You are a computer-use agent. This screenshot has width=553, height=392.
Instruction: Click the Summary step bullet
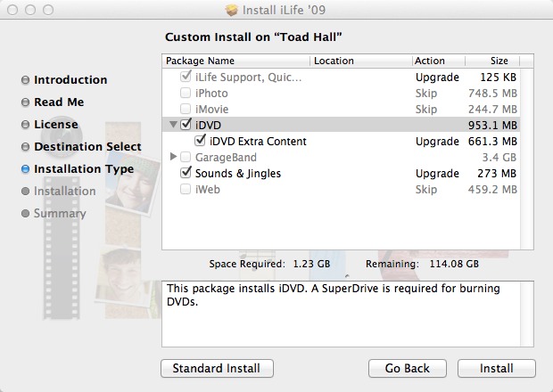click(25, 214)
